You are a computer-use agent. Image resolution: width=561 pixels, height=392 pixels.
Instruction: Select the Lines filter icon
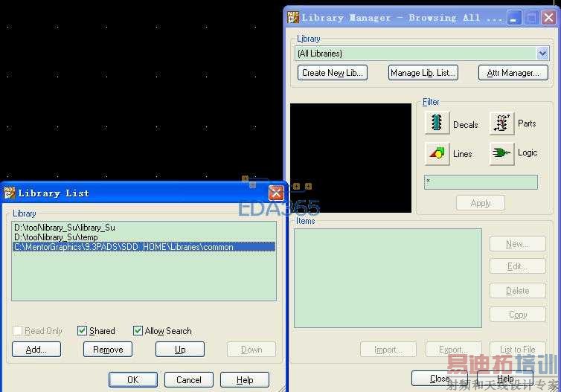point(437,153)
